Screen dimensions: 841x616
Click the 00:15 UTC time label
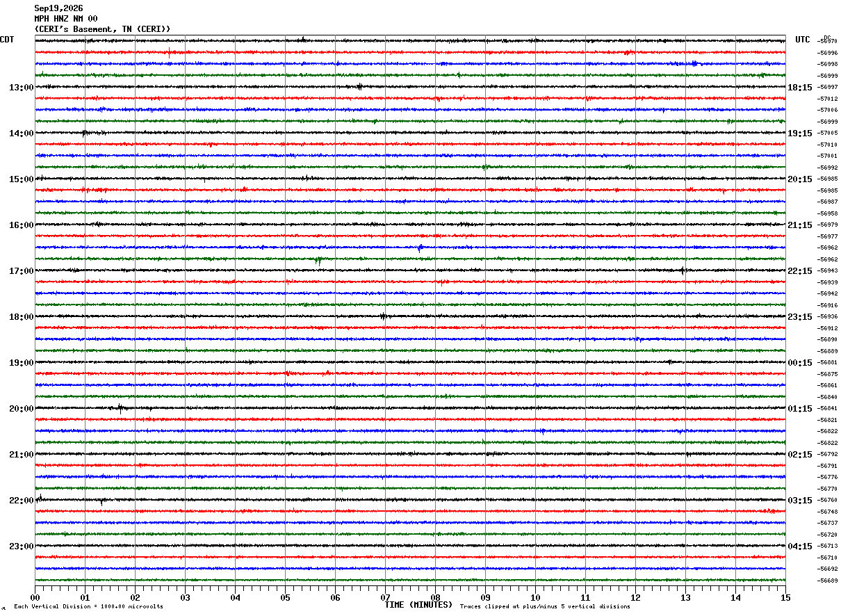(x=800, y=363)
